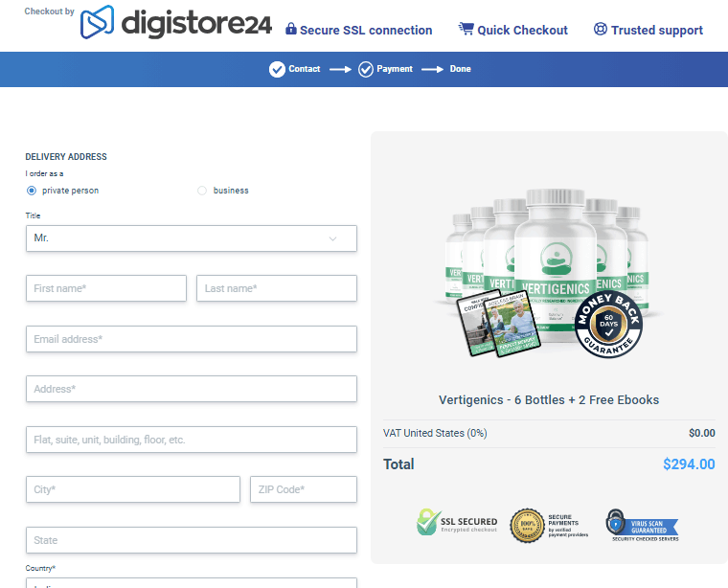Click the lifebuoy Trusted support icon

tap(601, 30)
